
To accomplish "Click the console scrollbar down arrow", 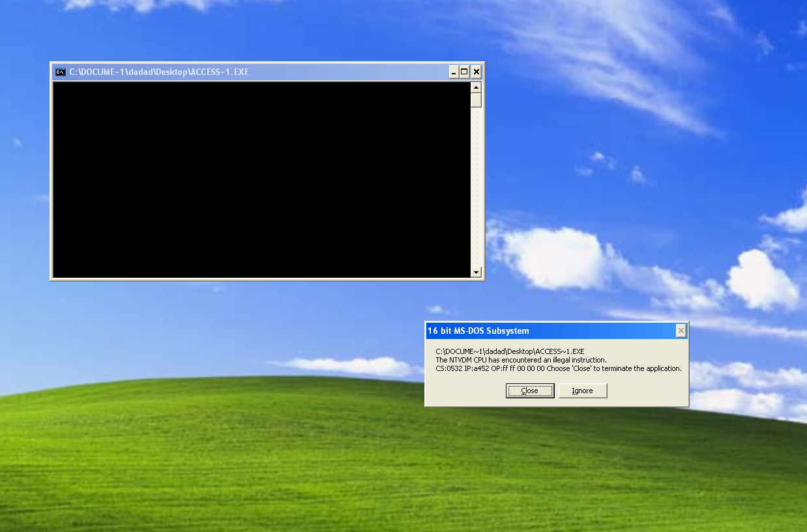I will pos(476,272).
